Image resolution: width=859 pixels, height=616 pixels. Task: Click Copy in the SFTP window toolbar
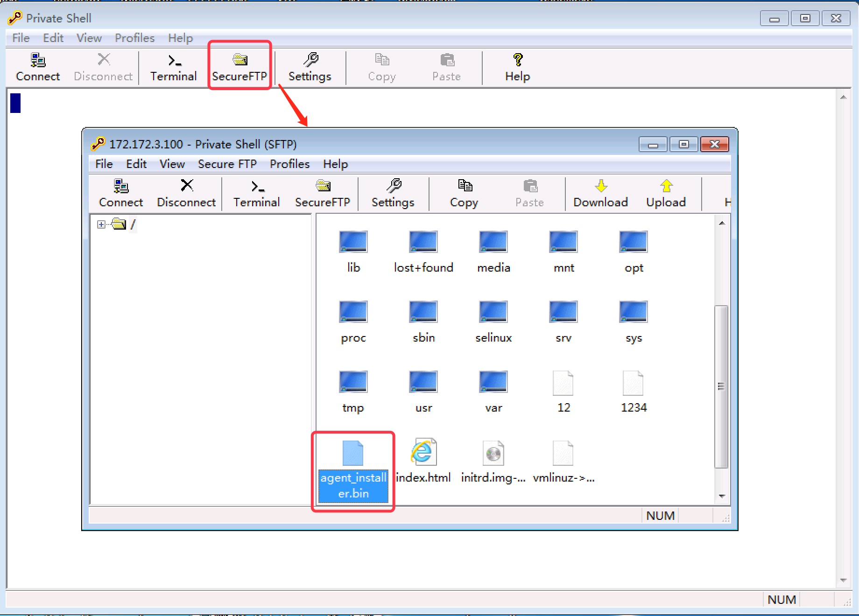click(464, 194)
